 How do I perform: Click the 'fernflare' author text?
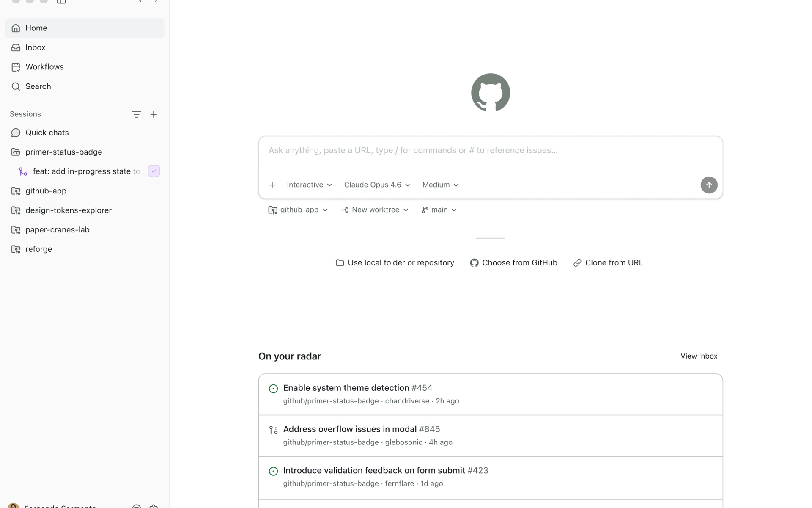pos(399,484)
